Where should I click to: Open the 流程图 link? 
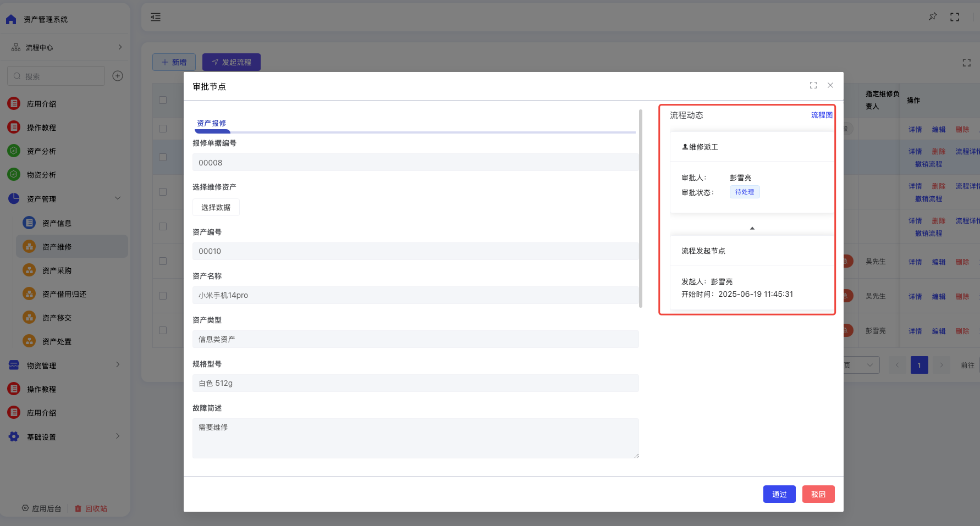click(x=821, y=115)
